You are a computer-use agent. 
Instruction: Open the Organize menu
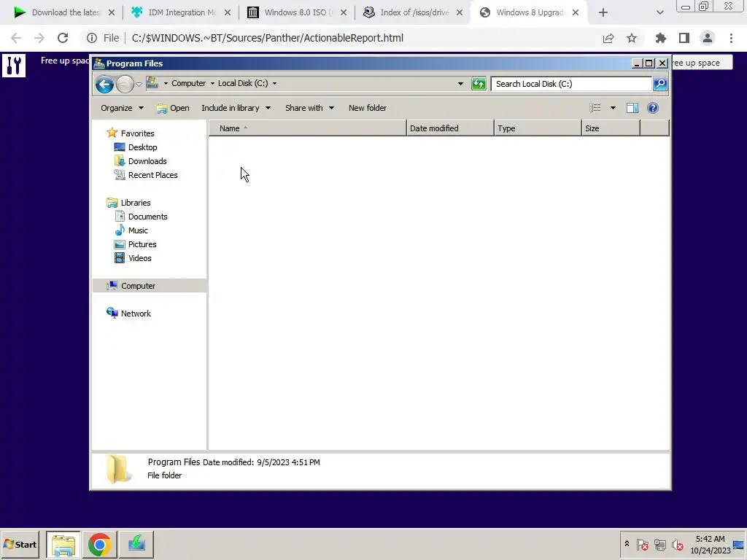pos(122,108)
